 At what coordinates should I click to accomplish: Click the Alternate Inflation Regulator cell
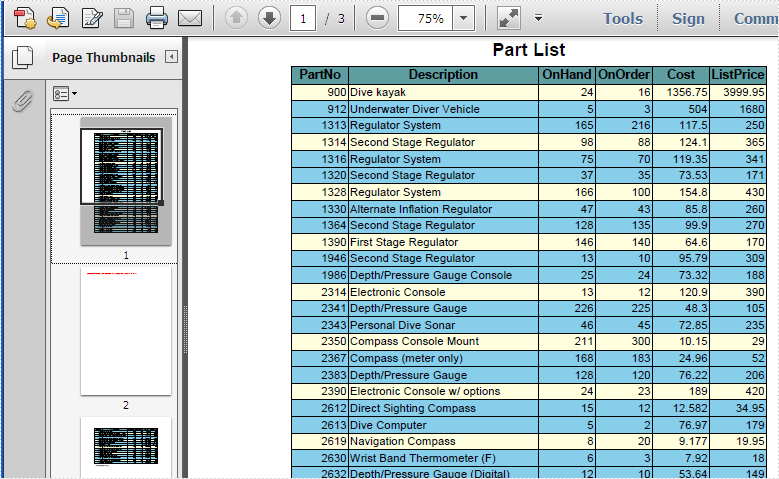443,209
